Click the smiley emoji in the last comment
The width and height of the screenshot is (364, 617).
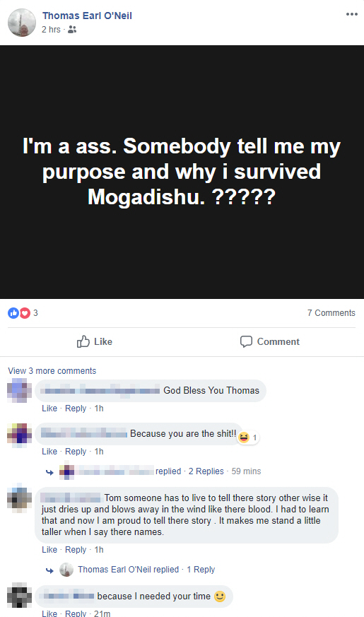point(220,597)
